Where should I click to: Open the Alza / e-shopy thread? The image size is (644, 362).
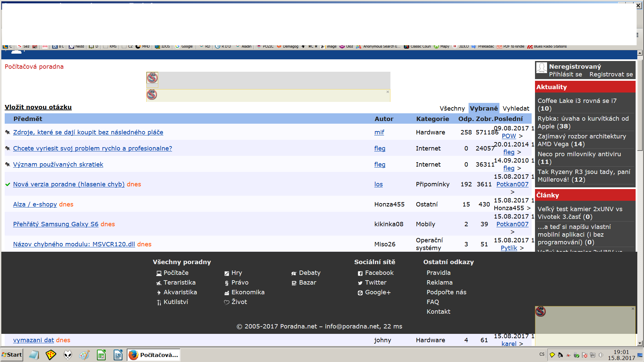(35, 204)
